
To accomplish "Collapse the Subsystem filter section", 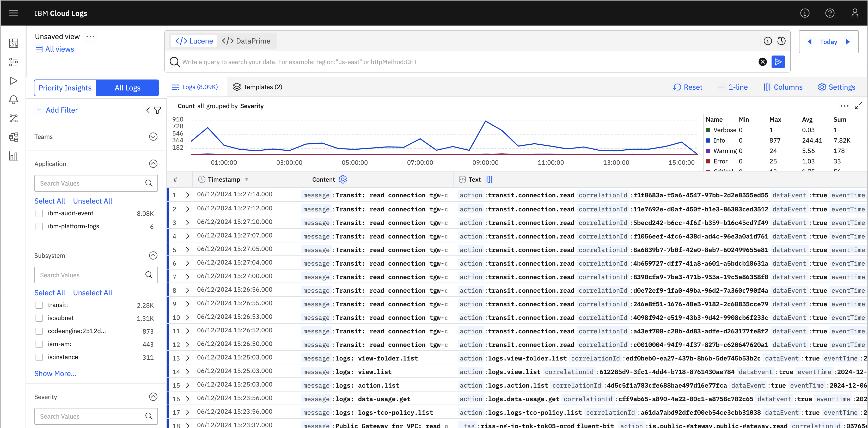I will (153, 256).
